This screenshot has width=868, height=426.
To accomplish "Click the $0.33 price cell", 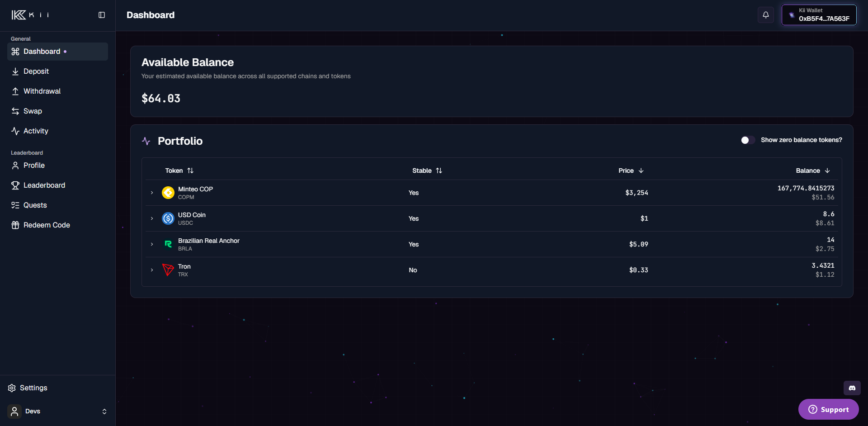I will coord(638,270).
